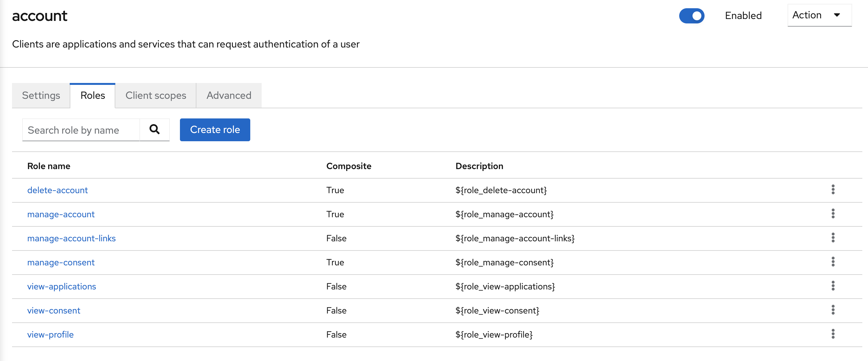
Task: Click the Role name column header
Action: [x=49, y=166]
